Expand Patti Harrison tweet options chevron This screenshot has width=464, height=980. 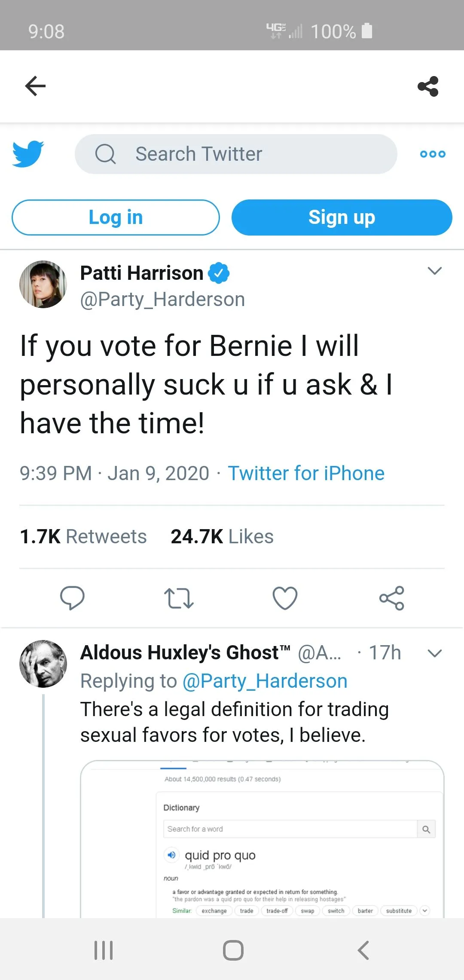point(435,271)
